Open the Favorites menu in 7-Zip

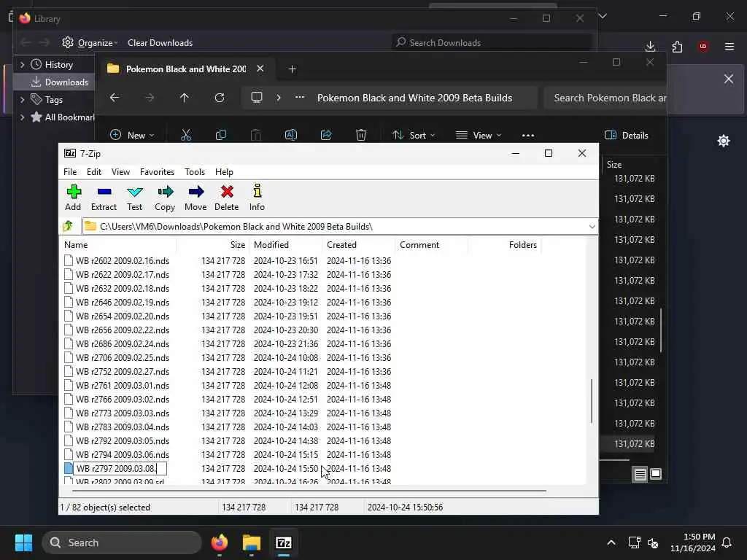pyautogui.click(x=158, y=172)
